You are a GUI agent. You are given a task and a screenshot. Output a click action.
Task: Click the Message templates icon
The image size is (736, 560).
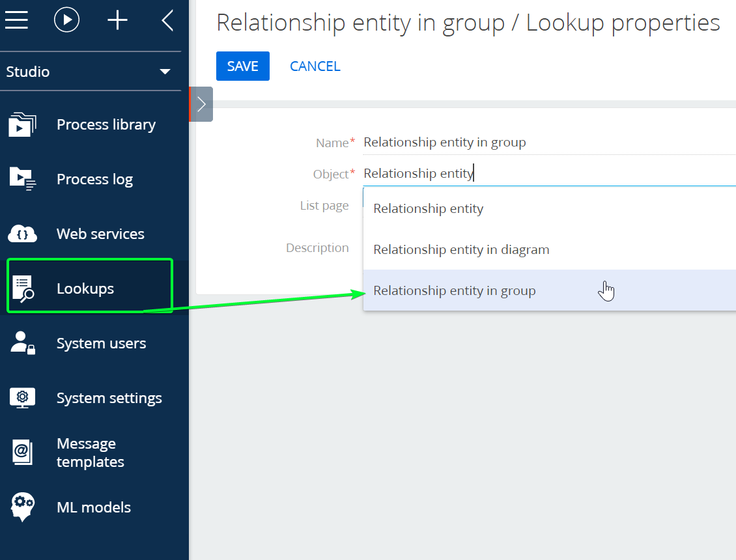pyautogui.click(x=23, y=453)
